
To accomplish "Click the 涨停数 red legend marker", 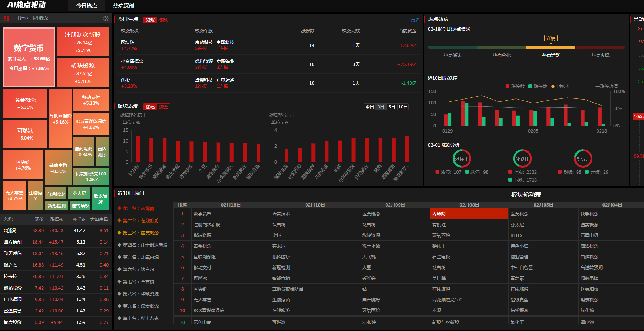I will (507, 86).
